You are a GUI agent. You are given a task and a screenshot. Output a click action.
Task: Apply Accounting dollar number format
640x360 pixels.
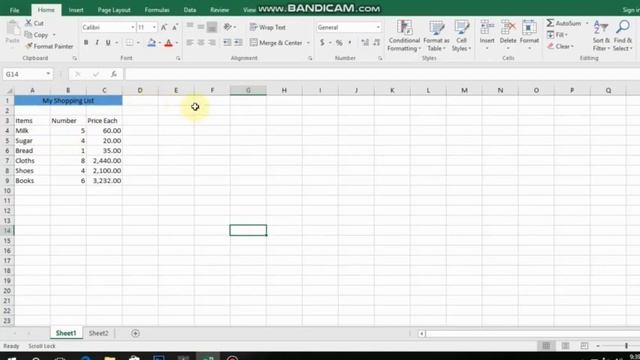point(322,42)
